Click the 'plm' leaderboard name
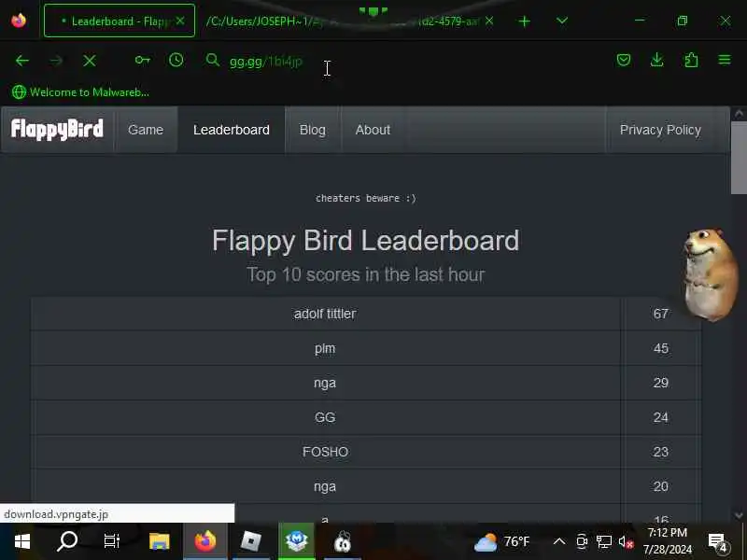The height and width of the screenshot is (560, 747). click(x=325, y=348)
